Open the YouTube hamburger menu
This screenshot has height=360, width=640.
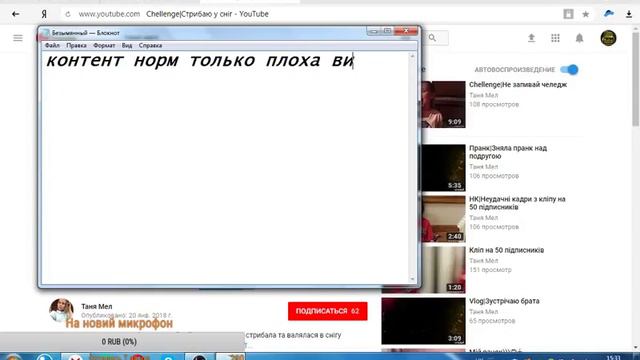(x=18, y=38)
